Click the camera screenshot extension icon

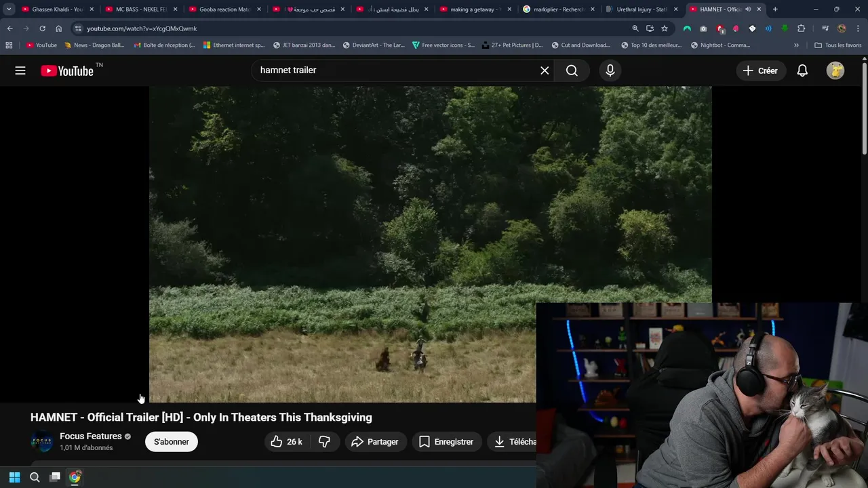[x=703, y=28]
